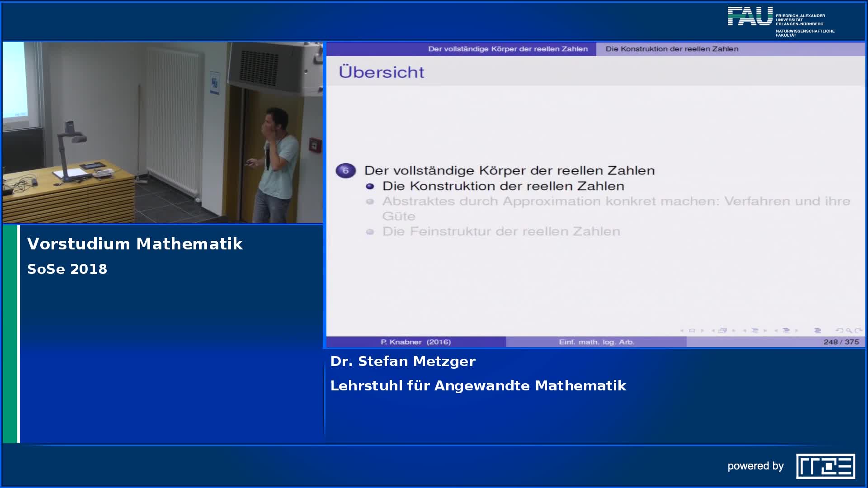Select the single slide navigation icon
The image size is (868, 488).
coord(692,330)
